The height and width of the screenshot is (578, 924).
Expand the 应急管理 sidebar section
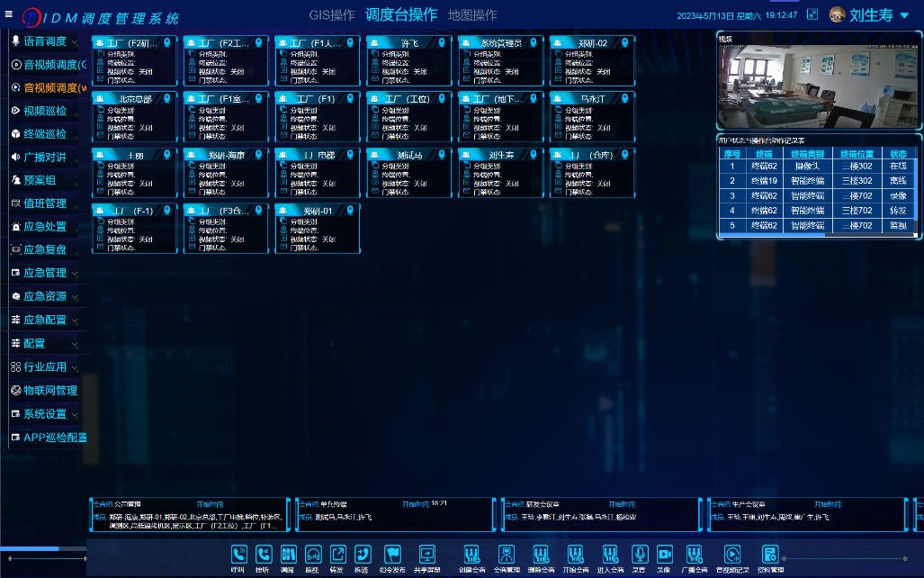tap(45, 273)
